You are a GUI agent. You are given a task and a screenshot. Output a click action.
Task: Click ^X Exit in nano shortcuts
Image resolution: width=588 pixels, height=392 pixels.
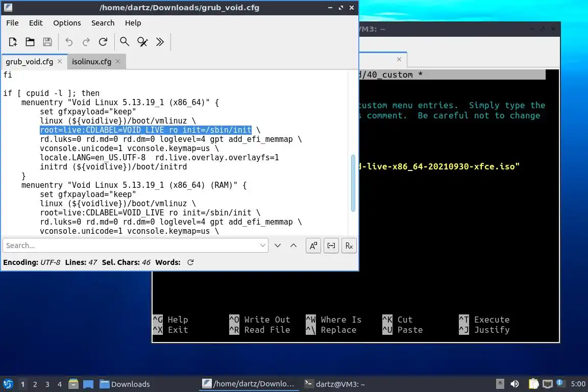click(170, 330)
